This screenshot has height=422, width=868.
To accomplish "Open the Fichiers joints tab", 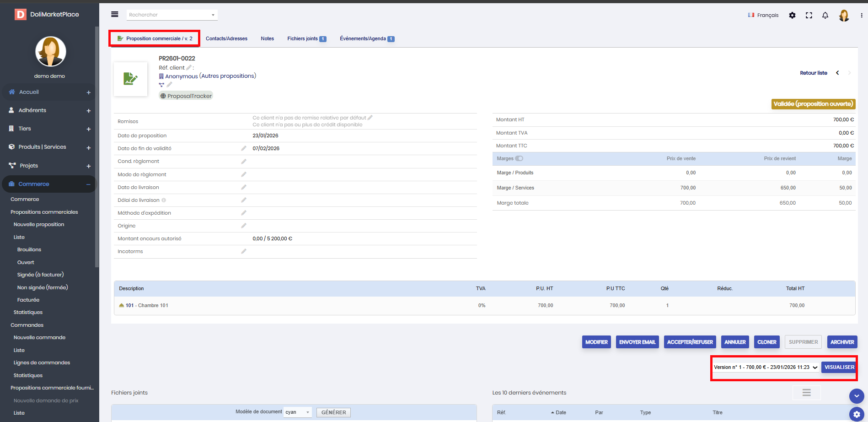I will [306, 39].
